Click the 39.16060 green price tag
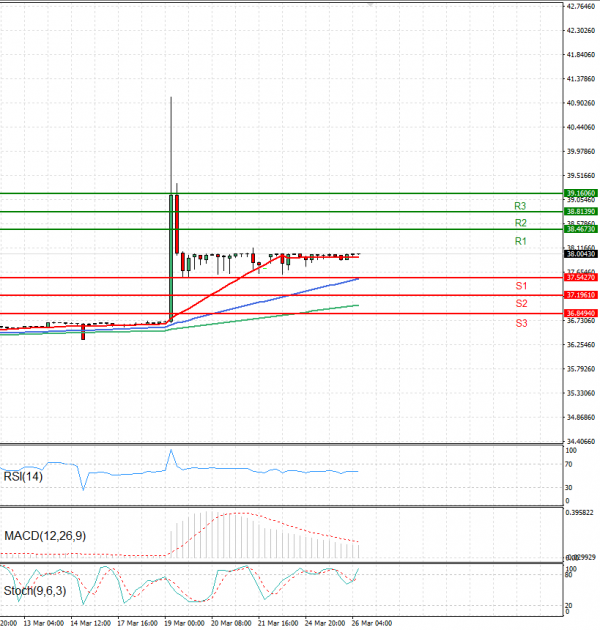600x630 pixels. pos(580,193)
